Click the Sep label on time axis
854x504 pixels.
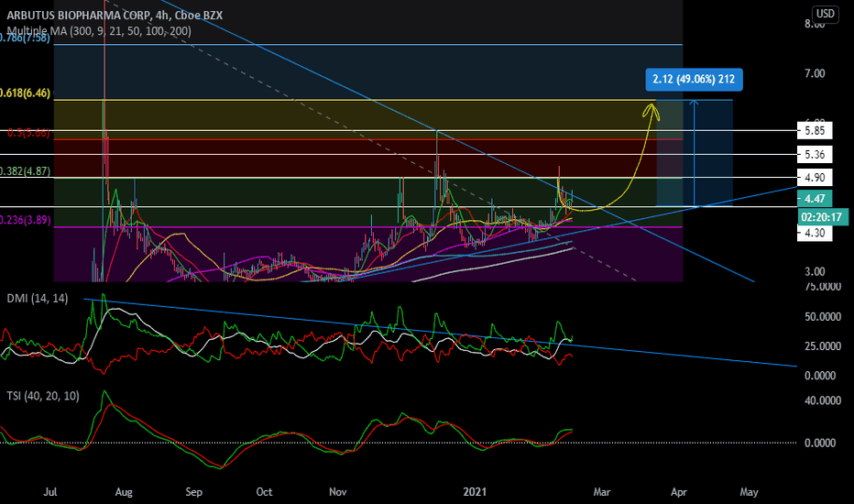tap(194, 492)
